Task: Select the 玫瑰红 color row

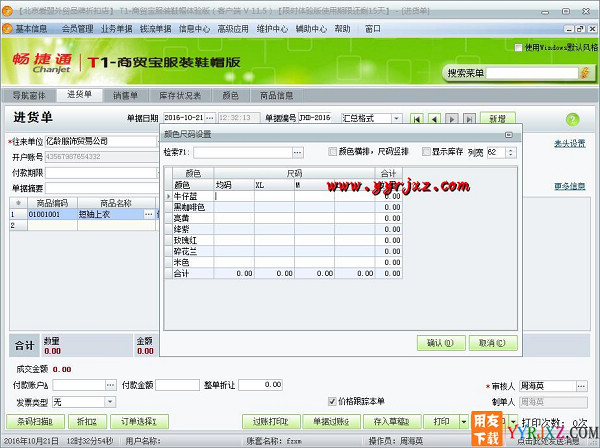Action: 284,240
